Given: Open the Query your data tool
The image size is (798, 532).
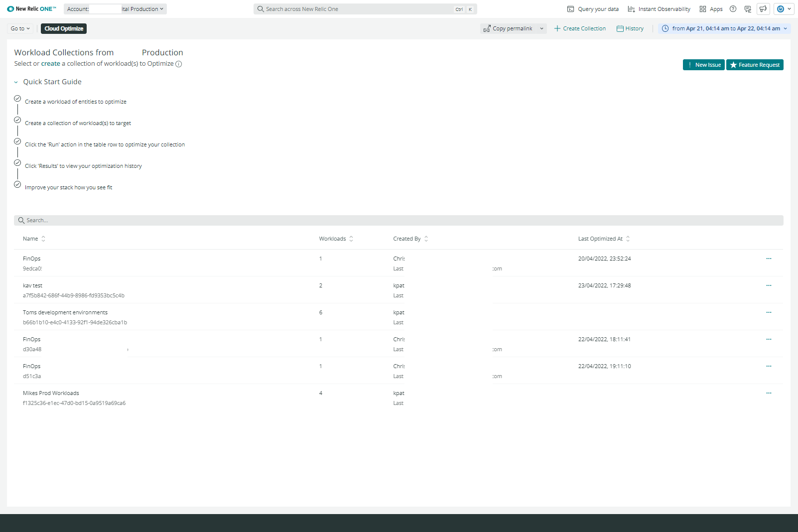Looking at the screenshot, I should point(593,9).
